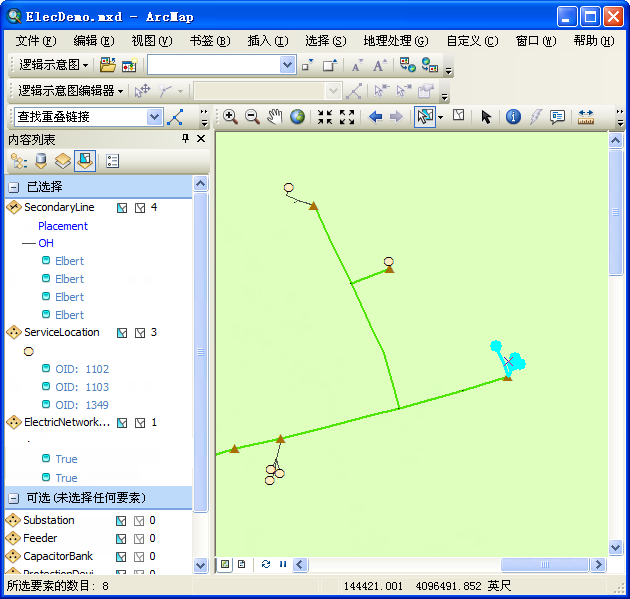Switch to List By Selection view
The image size is (630, 599).
tap(85, 160)
